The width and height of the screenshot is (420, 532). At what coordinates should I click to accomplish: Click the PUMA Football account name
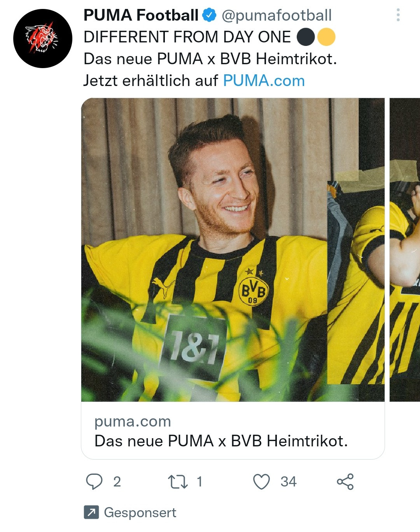[141, 15]
